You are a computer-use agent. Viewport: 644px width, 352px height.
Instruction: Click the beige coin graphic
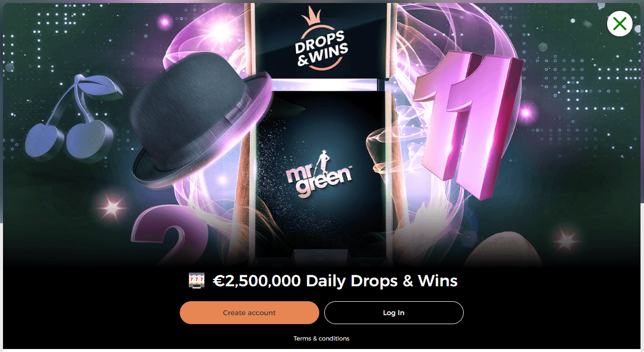(504, 251)
